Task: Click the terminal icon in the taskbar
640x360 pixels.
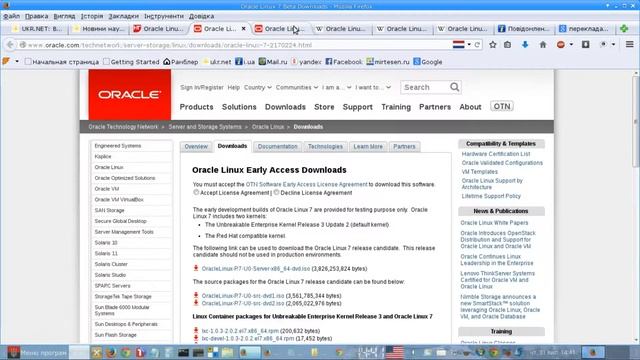Action: (184, 352)
